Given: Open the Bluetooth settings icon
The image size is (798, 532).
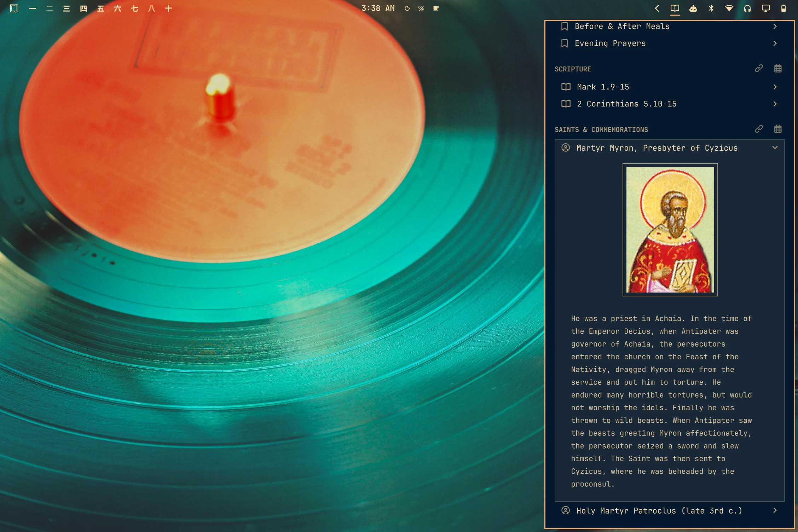Looking at the screenshot, I should [711, 8].
